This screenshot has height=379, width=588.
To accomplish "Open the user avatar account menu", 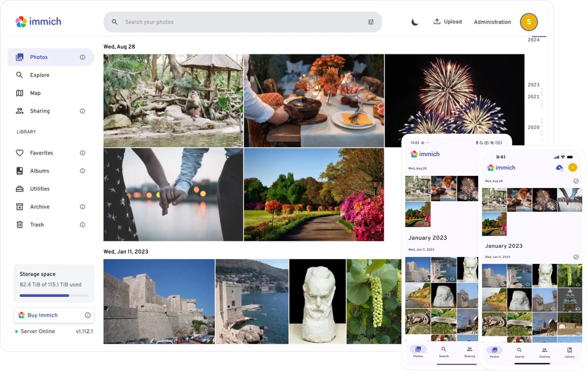I will tap(529, 22).
